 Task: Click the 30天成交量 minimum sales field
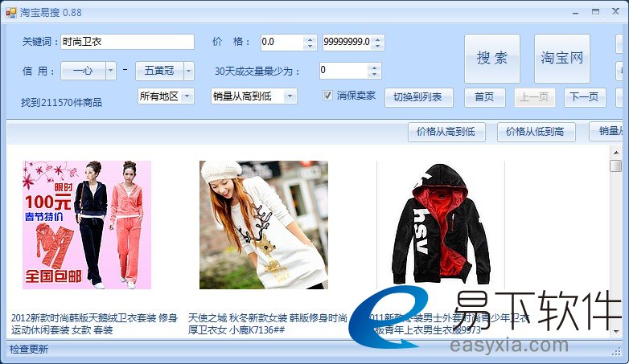pos(343,71)
